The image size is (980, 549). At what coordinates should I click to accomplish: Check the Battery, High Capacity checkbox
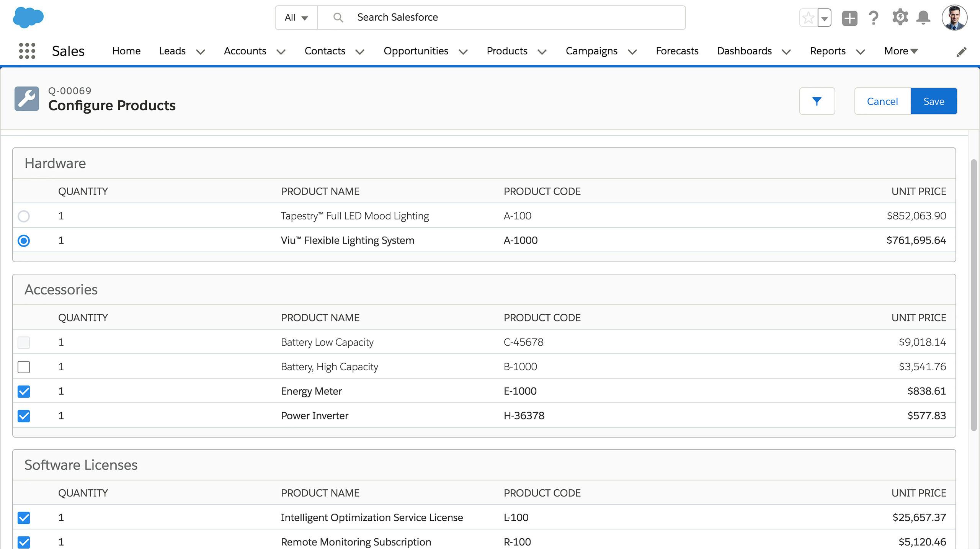click(x=24, y=367)
